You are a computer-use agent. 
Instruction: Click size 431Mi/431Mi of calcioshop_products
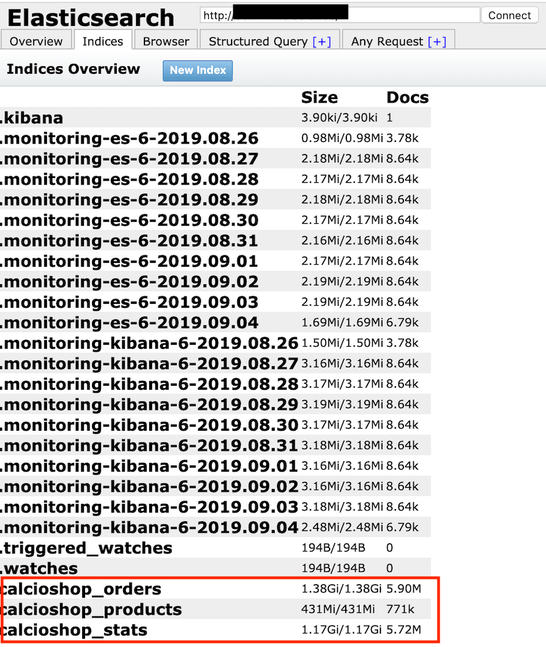click(x=338, y=609)
